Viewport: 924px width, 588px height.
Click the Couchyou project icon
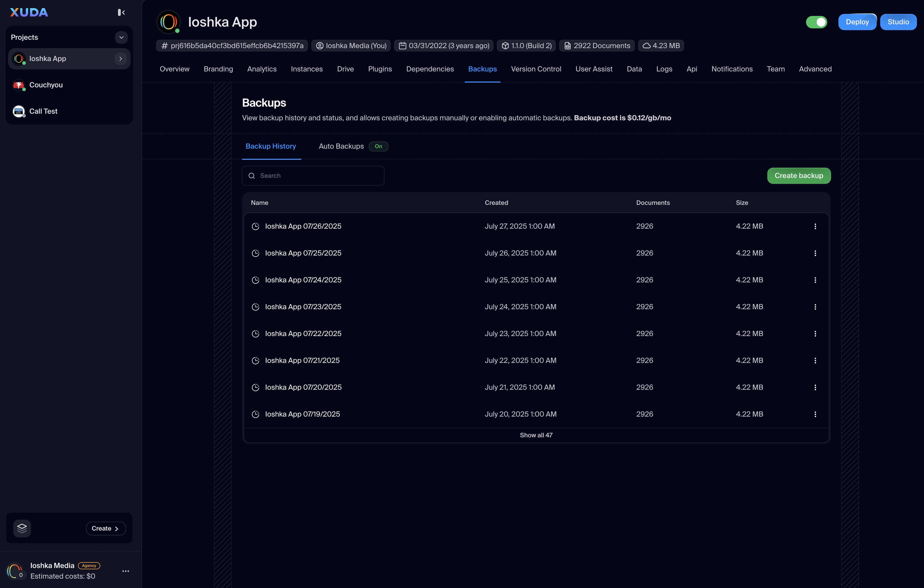(18, 85)
